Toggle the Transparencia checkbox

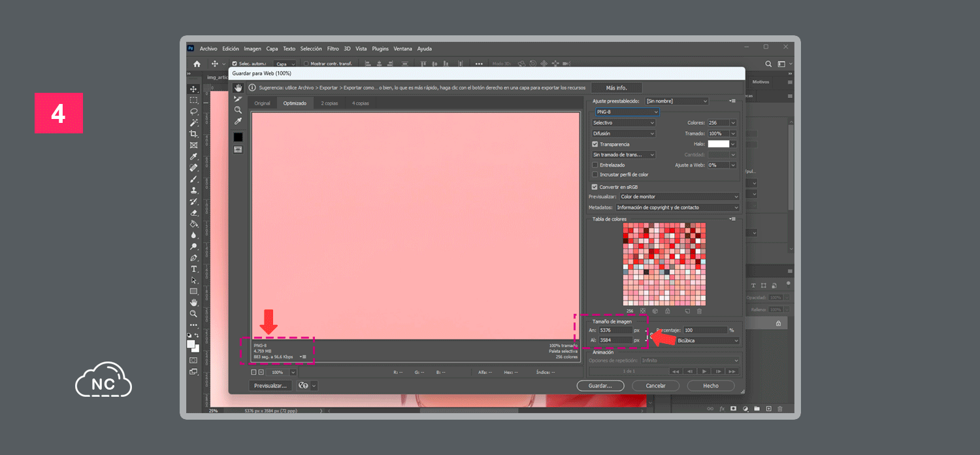click(x=595, y=144)
